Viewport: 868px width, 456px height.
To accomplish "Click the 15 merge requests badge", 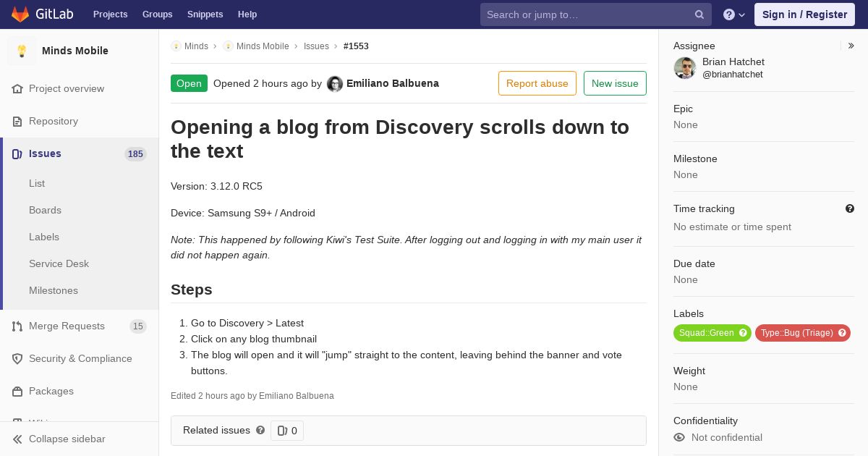I will click(x=138, y=326).
